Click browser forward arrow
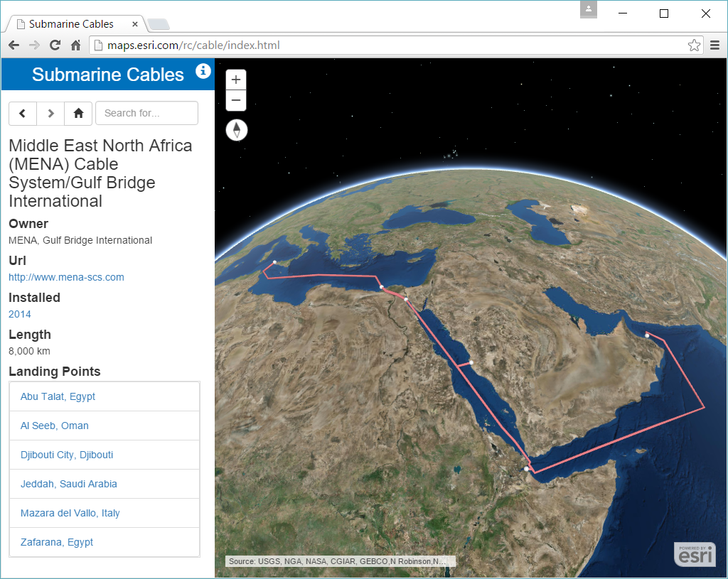Screen dimensions: 728x579 [x=34, y=45]
